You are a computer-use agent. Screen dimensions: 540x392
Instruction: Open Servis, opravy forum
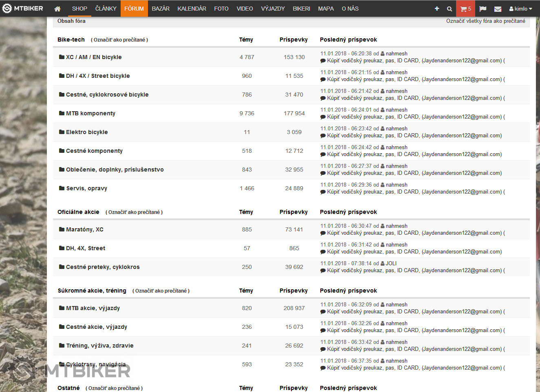point(86,188)
